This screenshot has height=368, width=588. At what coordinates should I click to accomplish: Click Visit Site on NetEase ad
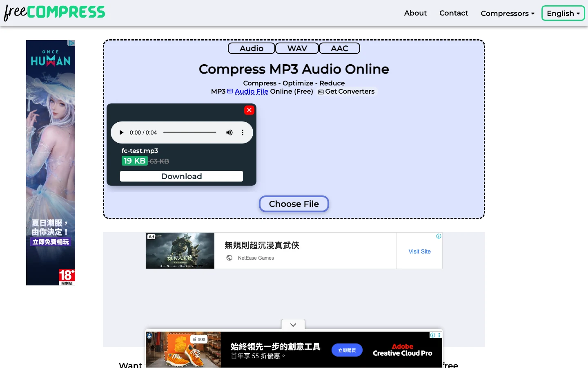(419, 251)
